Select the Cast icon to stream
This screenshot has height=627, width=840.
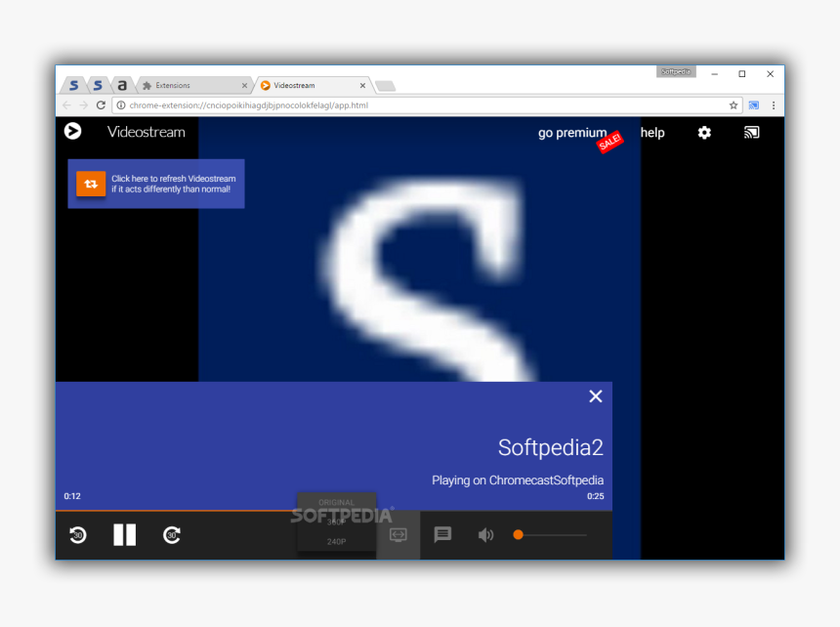(x=751, y=132)
